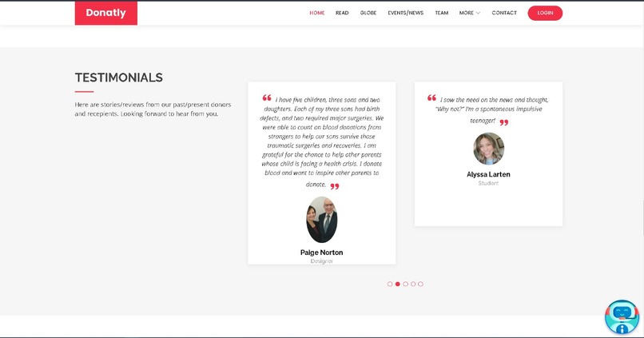Click Alyssa Larten's round photo
Screen dimensions: 644x338
(488, 149)
